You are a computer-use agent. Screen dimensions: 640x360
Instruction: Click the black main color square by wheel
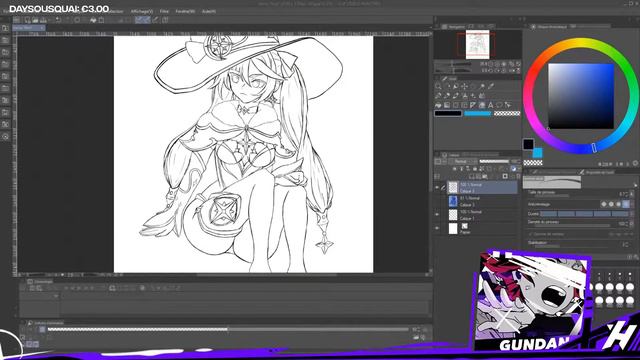(528, 144)
